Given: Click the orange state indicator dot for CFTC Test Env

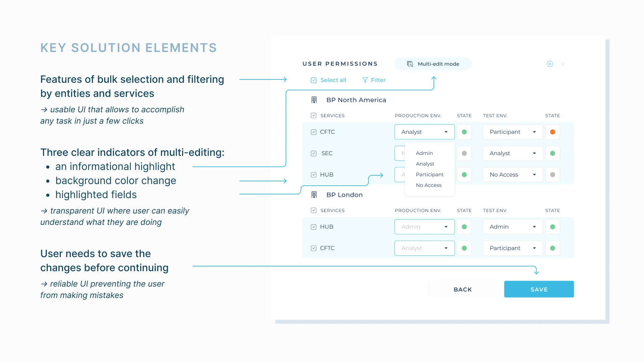Looking at the screenshot, I should coord(552,132).
